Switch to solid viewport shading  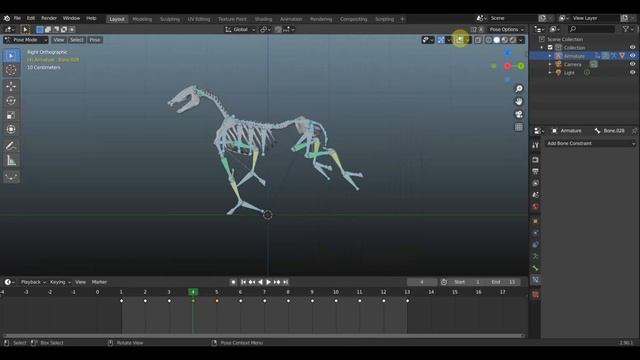(497, 40)
